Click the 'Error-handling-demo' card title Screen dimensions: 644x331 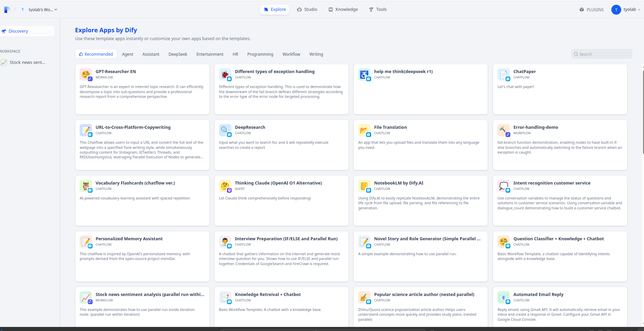535,127
